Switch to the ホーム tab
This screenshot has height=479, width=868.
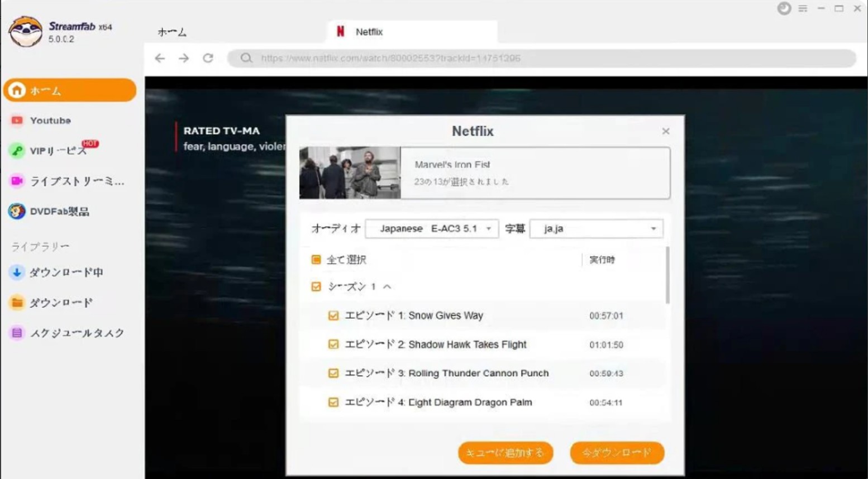coord(172,32)
